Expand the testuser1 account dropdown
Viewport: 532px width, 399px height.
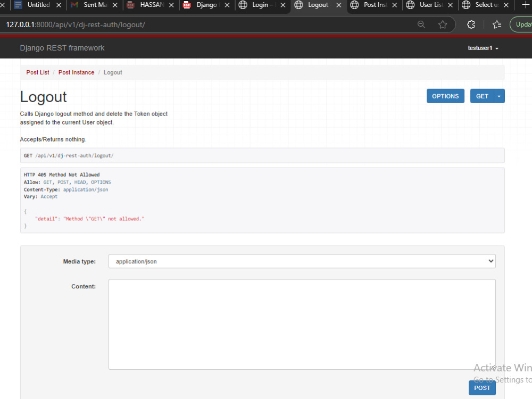(x=483, y=48)
